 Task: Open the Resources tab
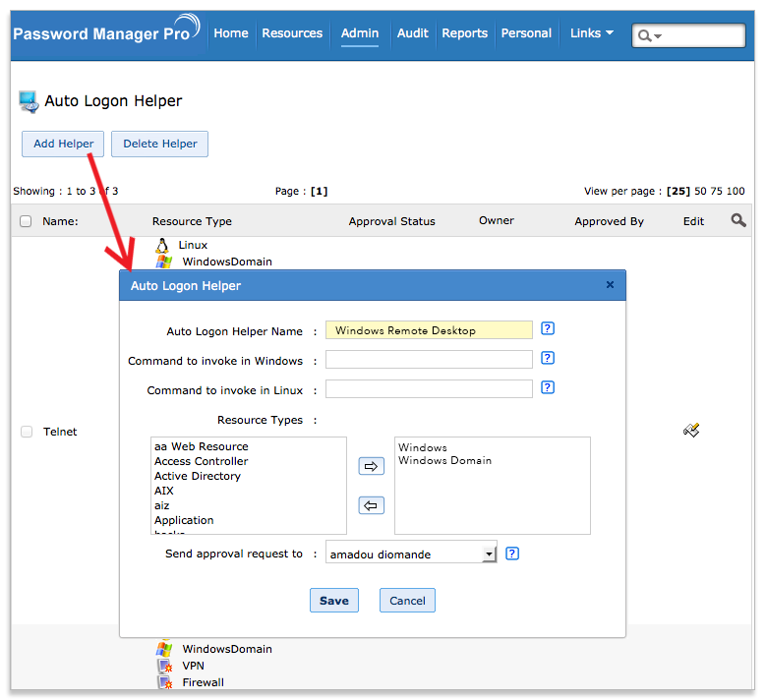pyautogui.click(x=292, y=33)
